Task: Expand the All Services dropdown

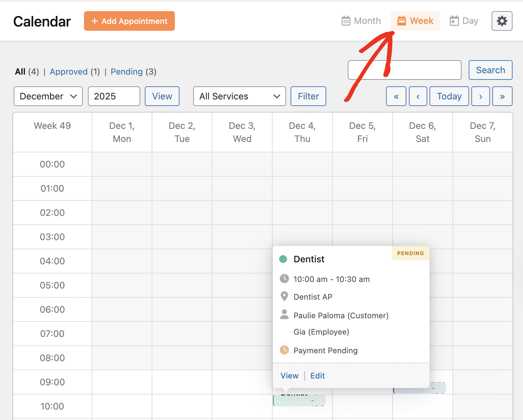Action: 239,96
